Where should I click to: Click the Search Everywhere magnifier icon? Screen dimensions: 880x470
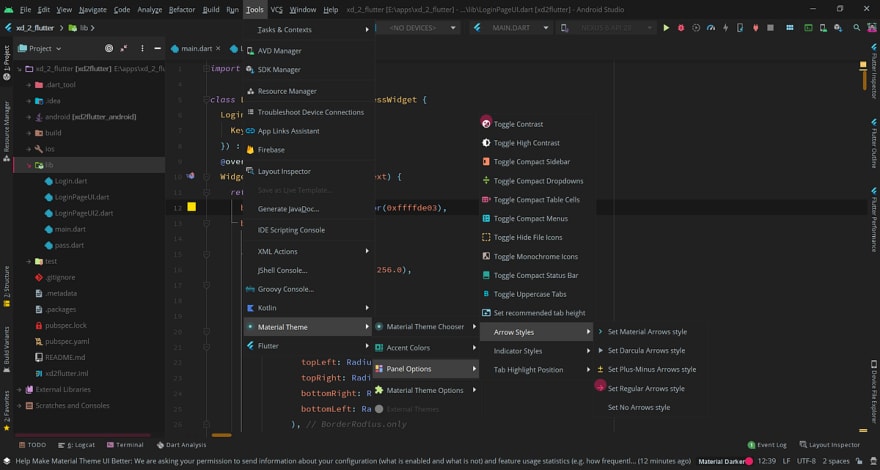(856, 28)
